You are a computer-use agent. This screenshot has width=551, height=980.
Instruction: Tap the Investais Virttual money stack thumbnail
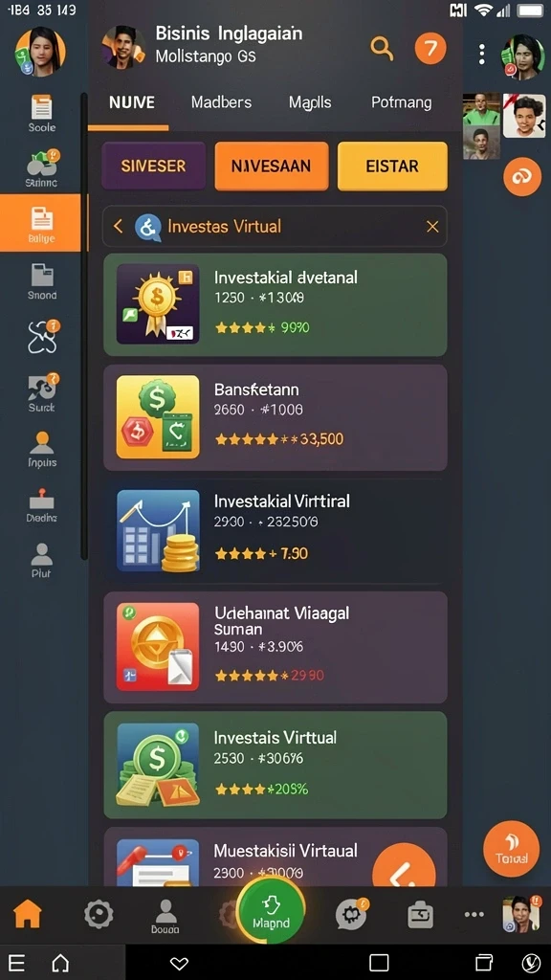tap(158, 765)
